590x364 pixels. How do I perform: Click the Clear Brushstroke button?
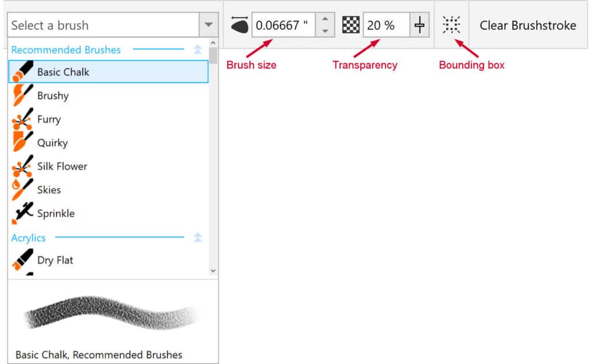click(x=527, y=25)
